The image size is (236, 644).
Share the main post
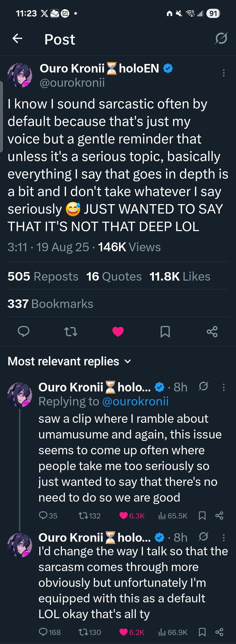pos(212,331)
